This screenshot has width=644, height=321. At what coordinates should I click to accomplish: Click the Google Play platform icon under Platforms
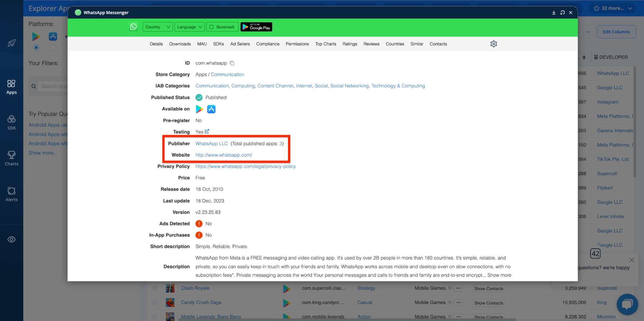(36, 37)
